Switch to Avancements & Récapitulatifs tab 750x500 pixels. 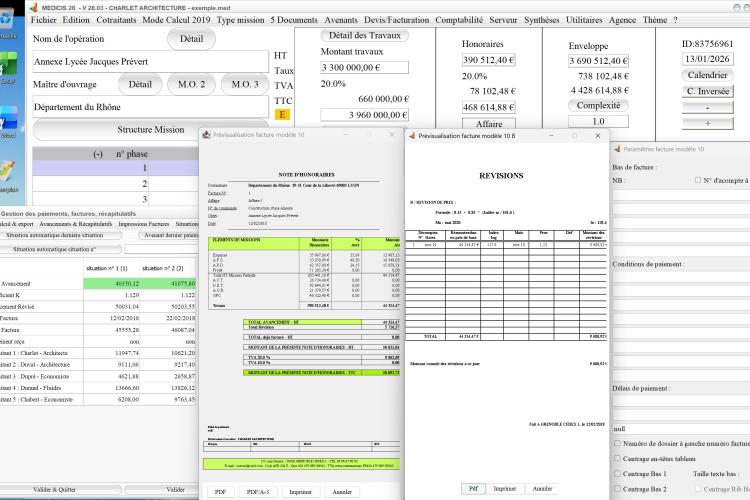[x=76, y=224]
